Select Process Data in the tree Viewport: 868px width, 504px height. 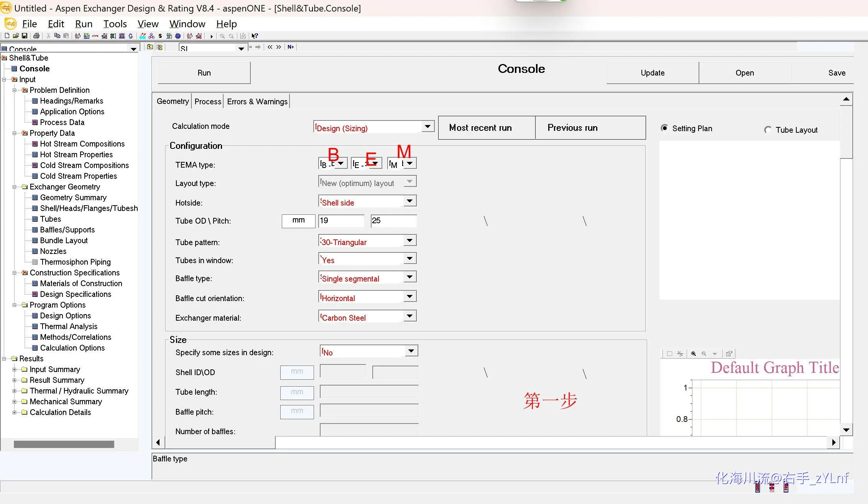62,122
